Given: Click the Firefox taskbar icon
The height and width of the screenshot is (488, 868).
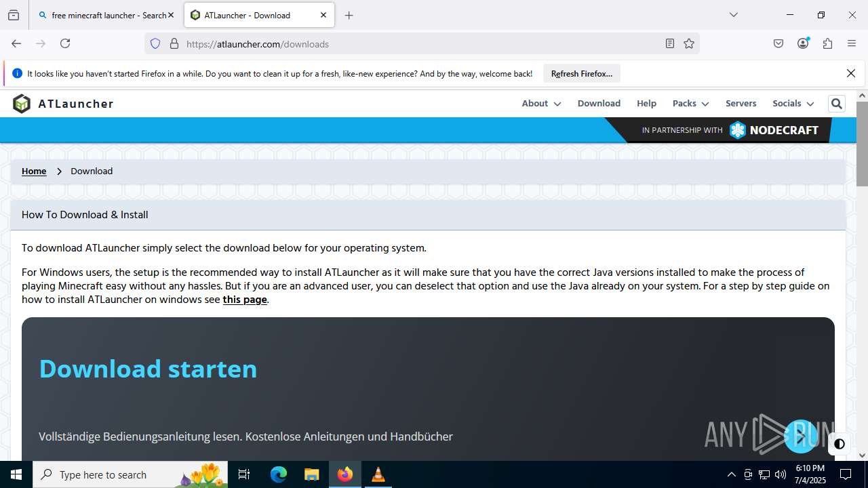Looking at the screenshot, I should click(345, 474).
